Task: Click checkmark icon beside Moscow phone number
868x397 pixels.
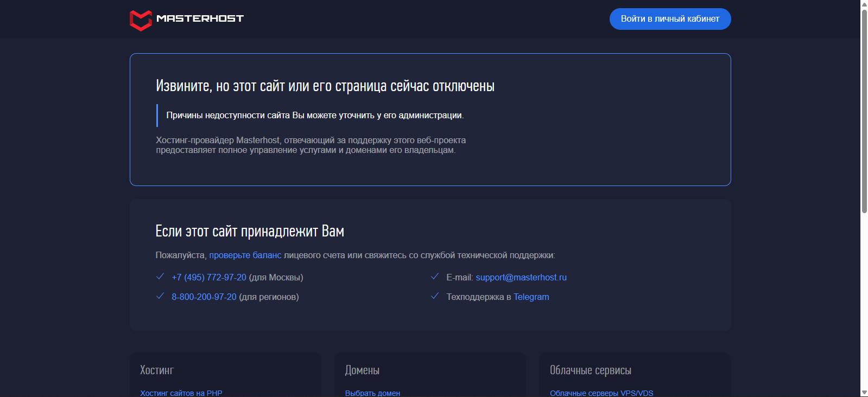Action: (160, 277)
